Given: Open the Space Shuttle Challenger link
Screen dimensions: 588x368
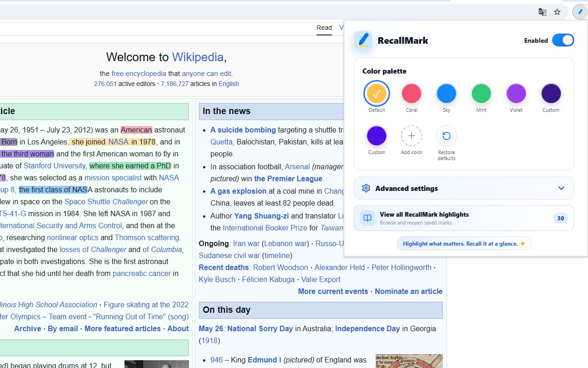Looking at the screenshot, I should click(x=106, y=202).
